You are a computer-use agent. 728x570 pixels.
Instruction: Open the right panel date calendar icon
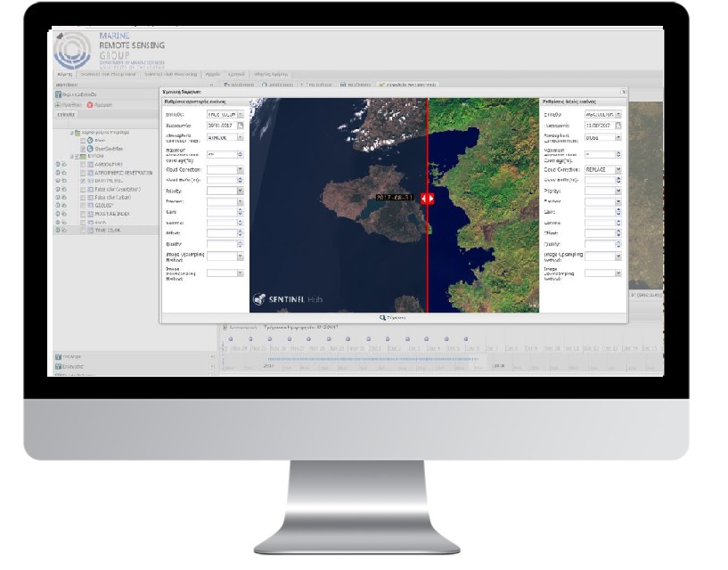pos(618,126)
